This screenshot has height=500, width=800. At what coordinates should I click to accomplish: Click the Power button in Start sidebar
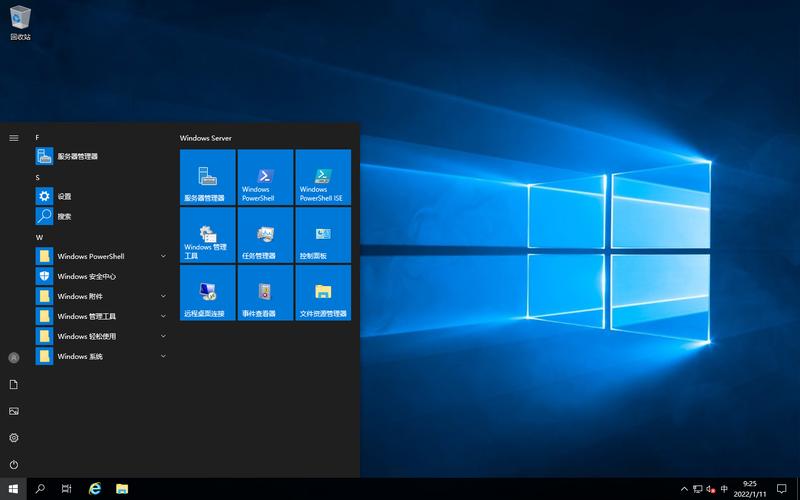14,465
